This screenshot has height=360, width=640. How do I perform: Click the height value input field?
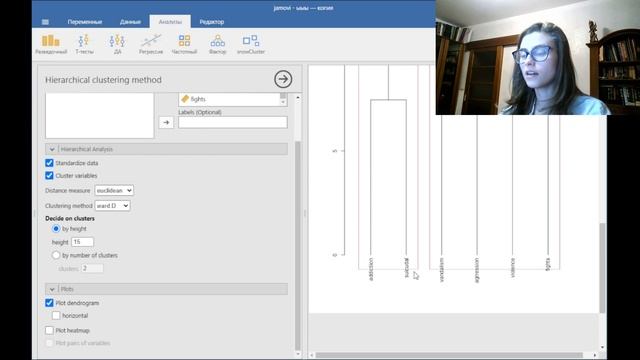pos(82,242)
